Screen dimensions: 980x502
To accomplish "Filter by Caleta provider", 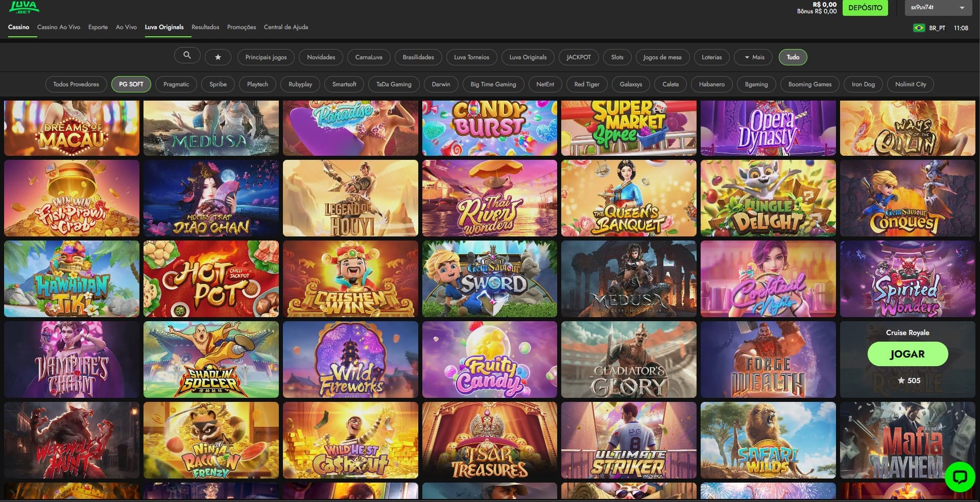I will pos(671,84).
